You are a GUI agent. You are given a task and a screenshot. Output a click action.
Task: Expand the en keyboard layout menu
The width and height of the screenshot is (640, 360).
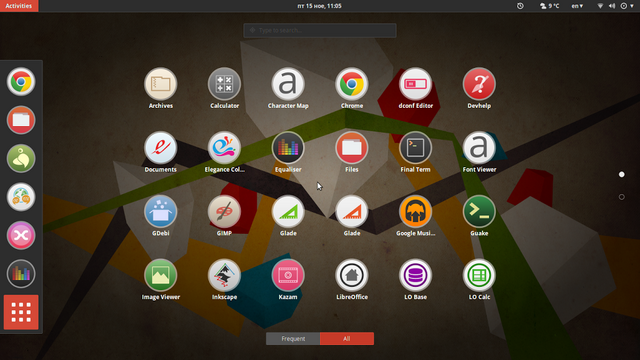point(577,6)
